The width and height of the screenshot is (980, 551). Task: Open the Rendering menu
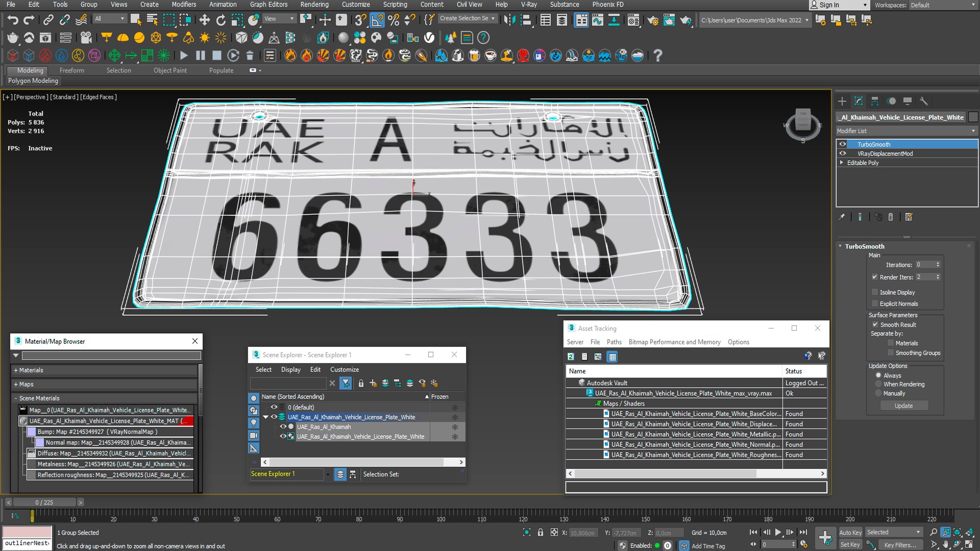[314, 5]
